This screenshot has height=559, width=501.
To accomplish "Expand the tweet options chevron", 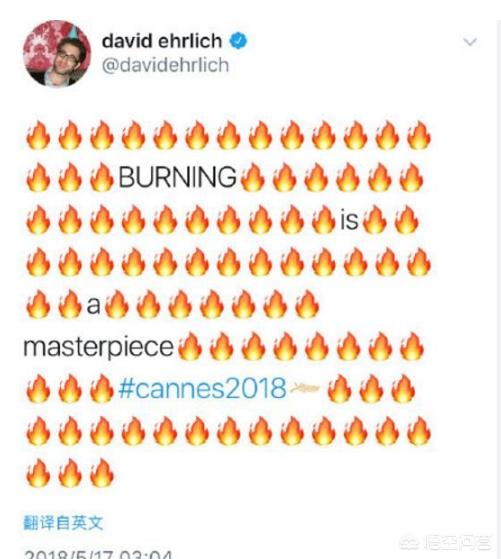I will click(470, 42).
